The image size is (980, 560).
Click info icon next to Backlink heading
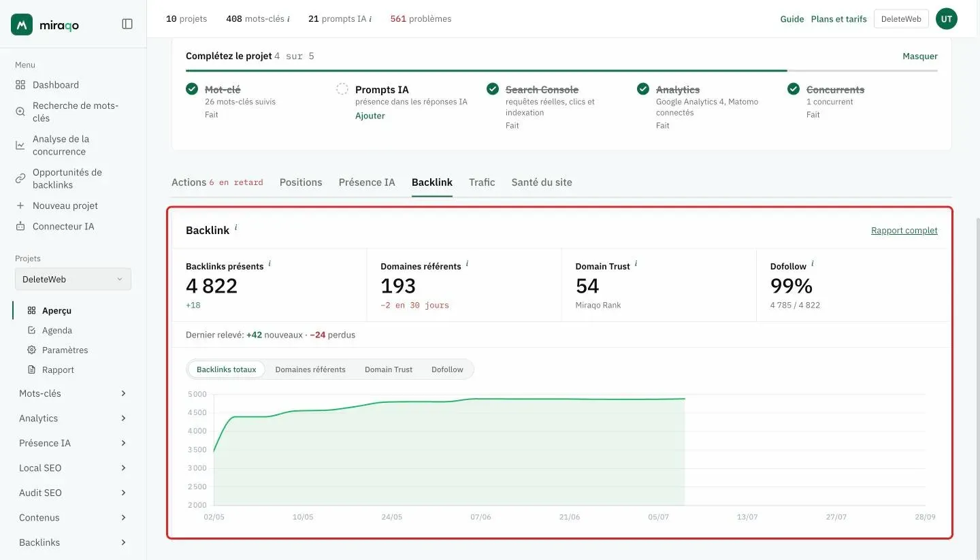coord(235,228)
